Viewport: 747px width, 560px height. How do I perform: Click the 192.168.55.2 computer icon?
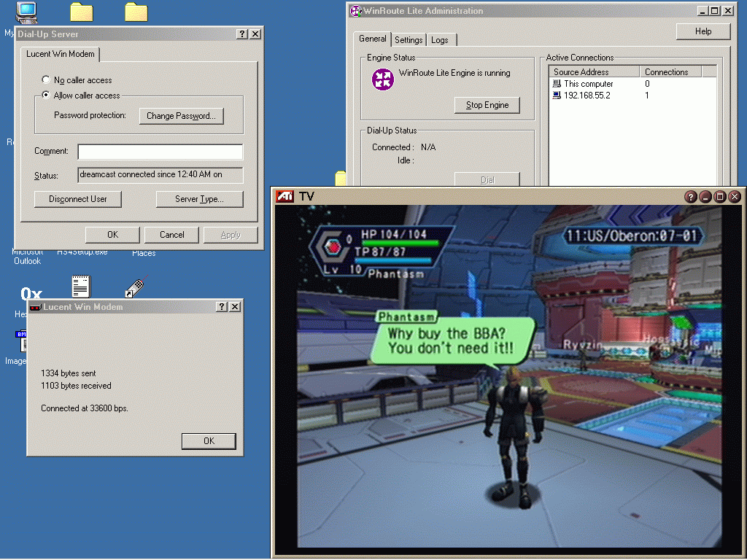(557, 96)
